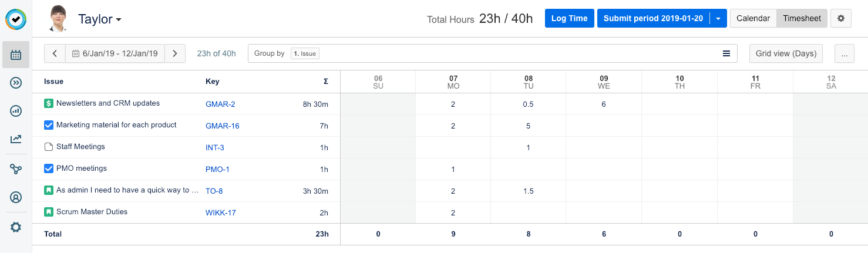Go to the previous week
The width and height of the screenshot is (868, 253).
[55, 53]
